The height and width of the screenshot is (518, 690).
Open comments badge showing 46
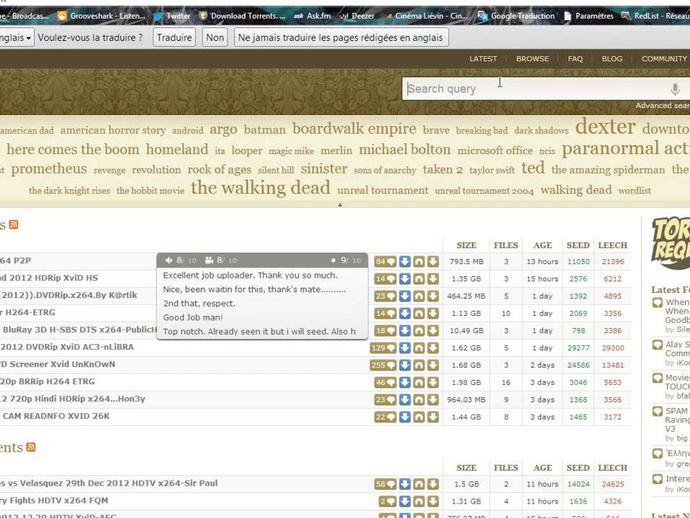(385, 382)
